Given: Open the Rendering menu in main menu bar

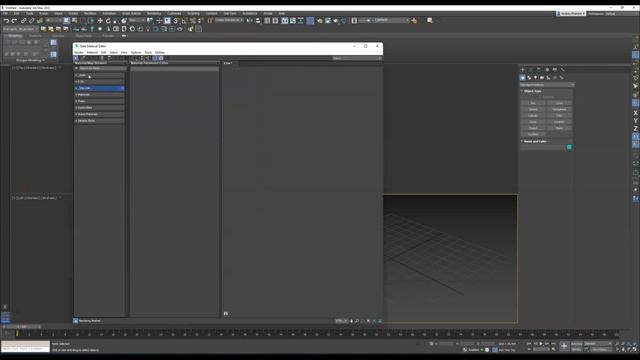Looking at the screenshot, I should 154,13.
